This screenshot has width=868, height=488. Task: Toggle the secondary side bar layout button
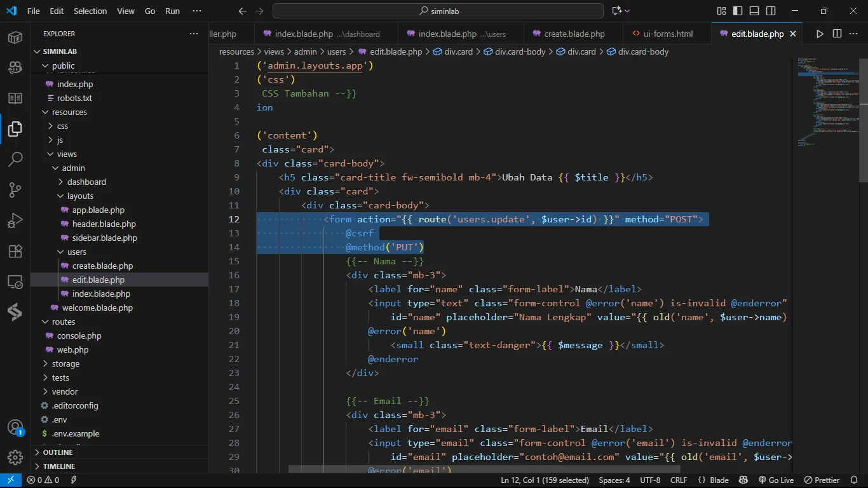click(x=771, y=11)
